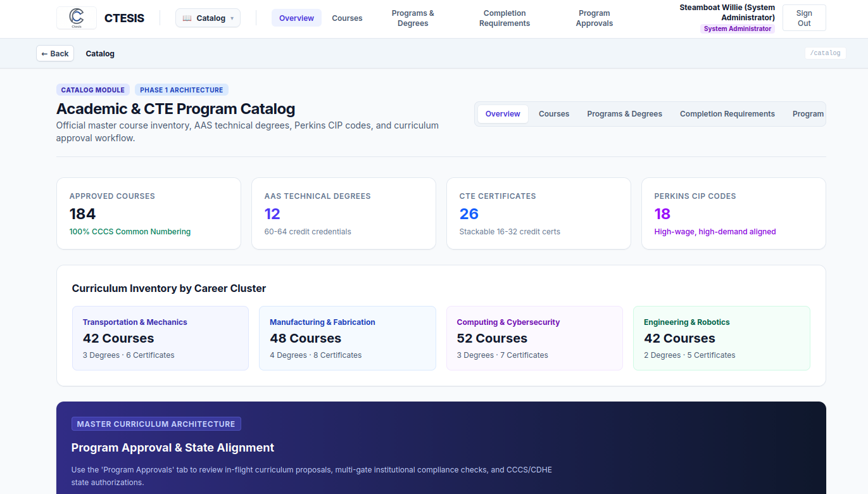Screen dimensions: 868x494
Task: Click the Sign Out button
Action: tap(804, 18)
